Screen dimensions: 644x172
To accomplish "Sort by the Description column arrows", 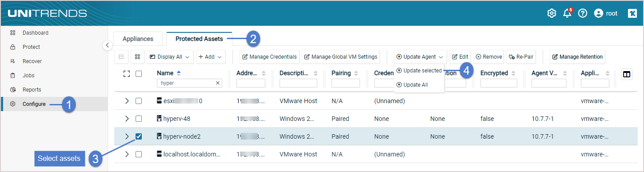I will tap(316, 73).
